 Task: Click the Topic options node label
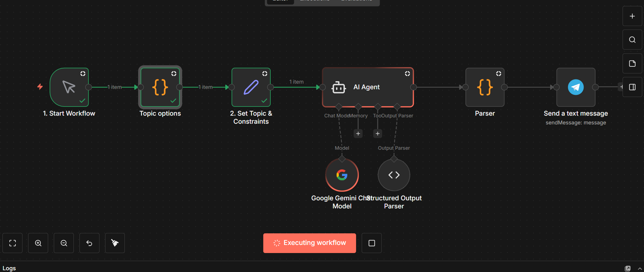[160, 114]
